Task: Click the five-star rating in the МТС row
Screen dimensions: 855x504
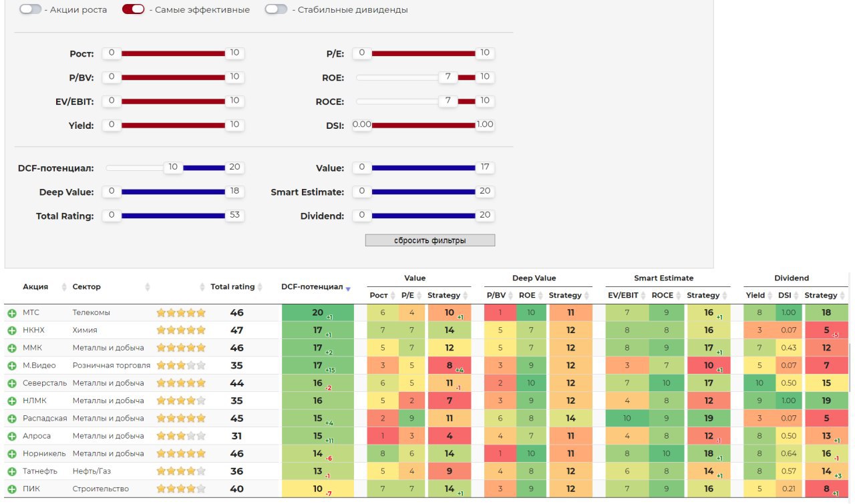Action: click(181, 312)
